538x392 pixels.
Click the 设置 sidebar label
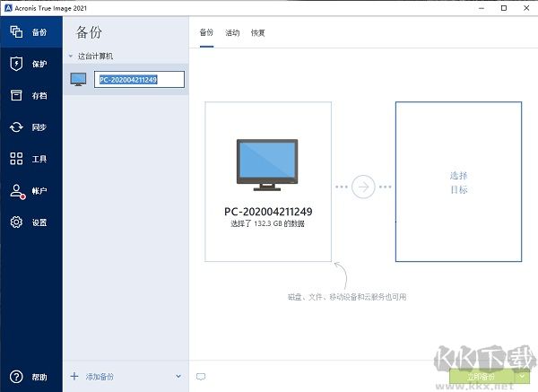point(39,222)
